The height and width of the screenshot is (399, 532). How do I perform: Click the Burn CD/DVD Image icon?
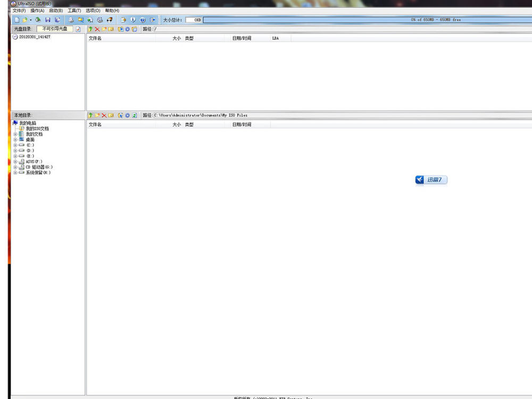[109, 20]
